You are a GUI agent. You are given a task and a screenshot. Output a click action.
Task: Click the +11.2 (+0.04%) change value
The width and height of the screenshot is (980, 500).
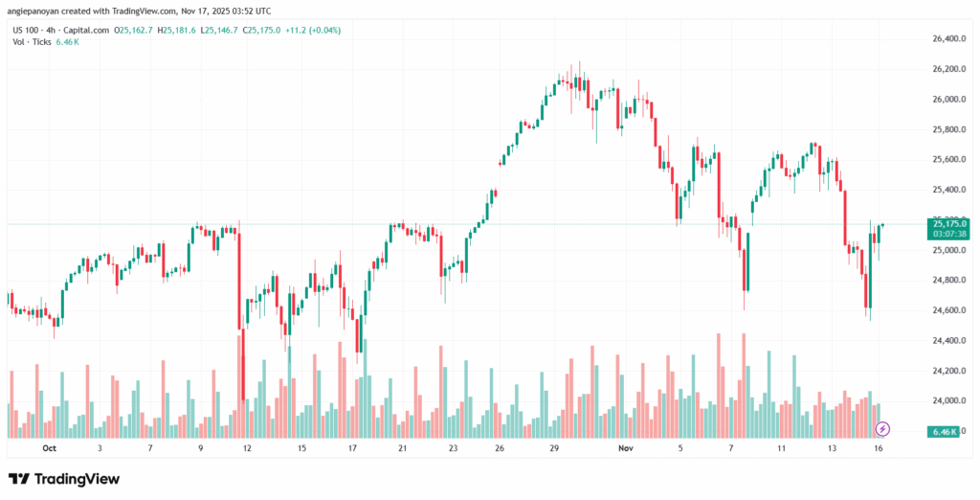(311, 31)
